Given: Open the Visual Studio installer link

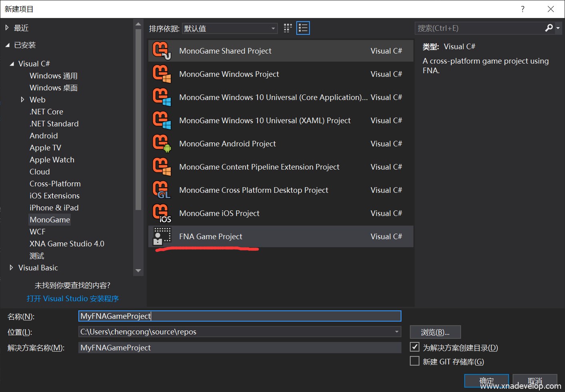Looking at the screenshot, I should pyautogui.click(x=73, y=298).
